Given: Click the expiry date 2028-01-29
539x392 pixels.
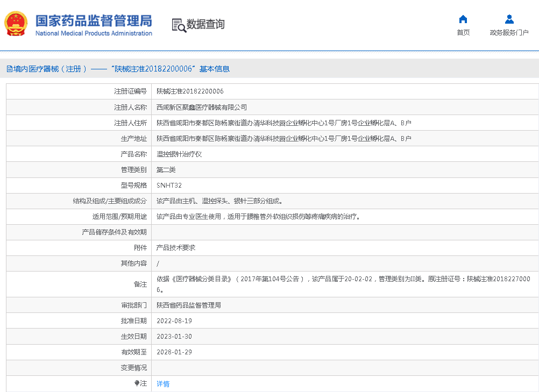Looking at the screenshot, I should (174, 352).
